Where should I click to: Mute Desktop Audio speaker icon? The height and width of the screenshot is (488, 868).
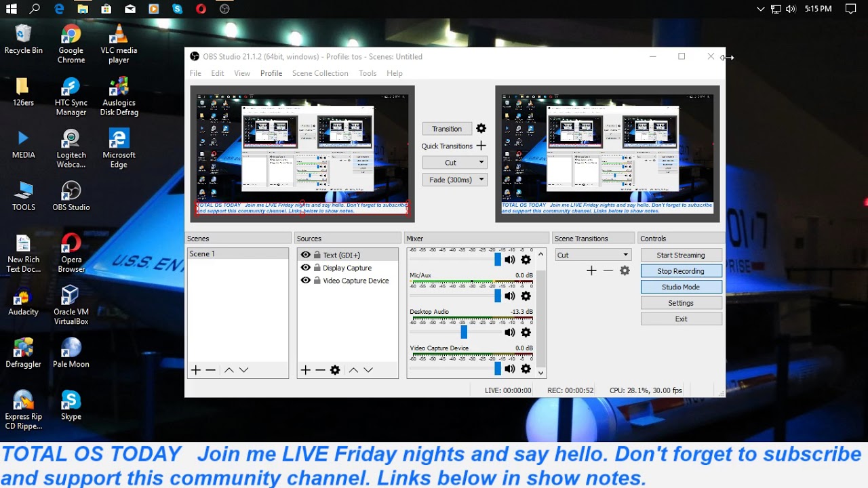[x=510, y=333]
